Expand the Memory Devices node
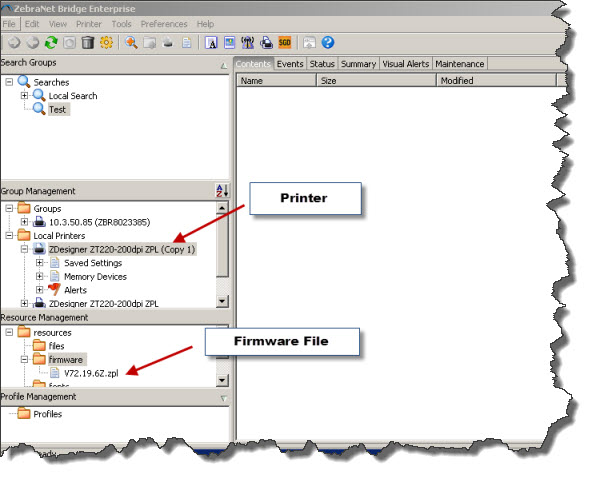Screen dimensions: 594x480 (x=39, y=276)
